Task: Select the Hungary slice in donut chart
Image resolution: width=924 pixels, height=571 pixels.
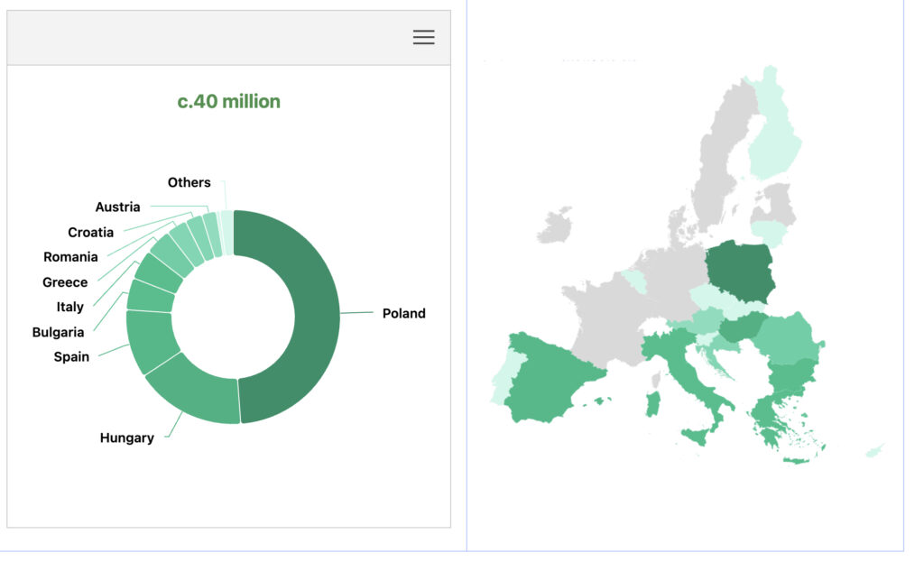Action: 196,391
